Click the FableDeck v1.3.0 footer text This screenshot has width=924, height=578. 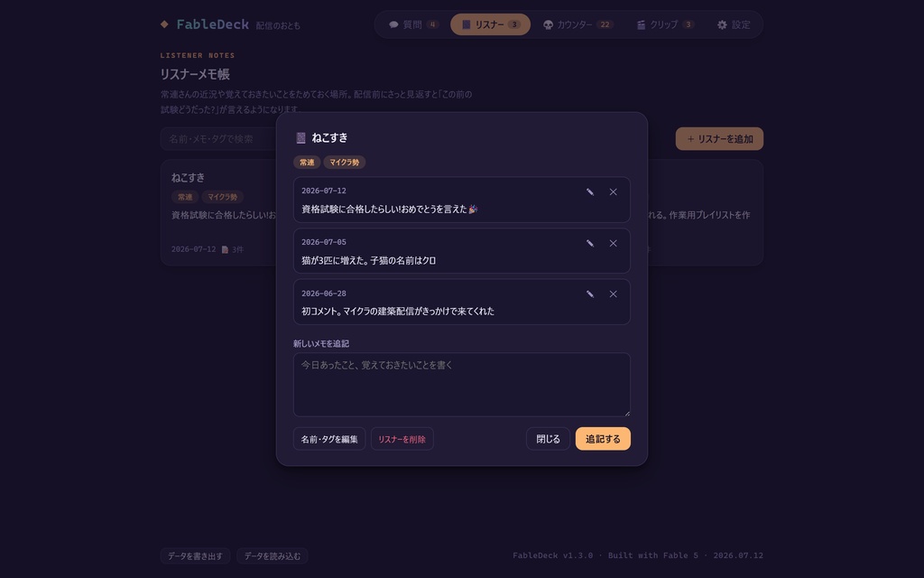click(553, 555)
